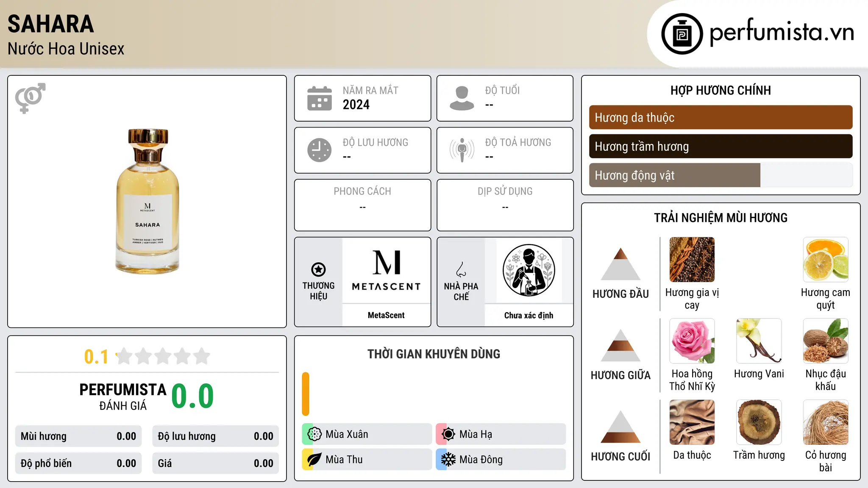Viewport: 868px width, 488px height.
Task: Click the Hương cuối pyramid icon
Action: tap(620, 427)
